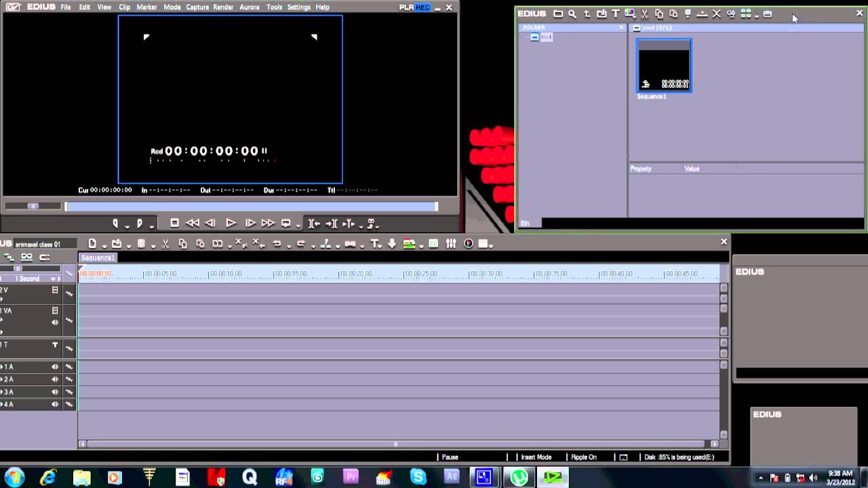The width and height of the screenshot is (868, 488).
Task: Open the timeline scale '1 Second' dropdown
Action: 54,279
